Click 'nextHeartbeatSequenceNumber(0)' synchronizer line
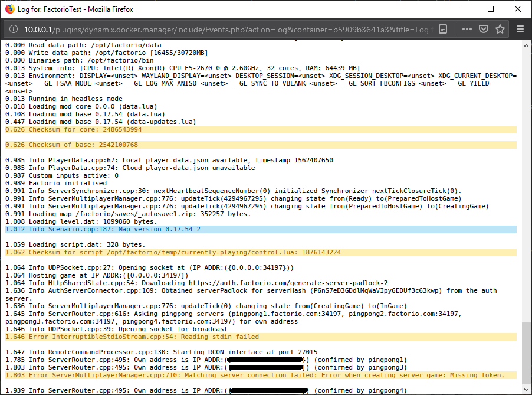Image resolution: width=532 pixels, height=395 pixels. pyautogui.click(x=234, y=191)
